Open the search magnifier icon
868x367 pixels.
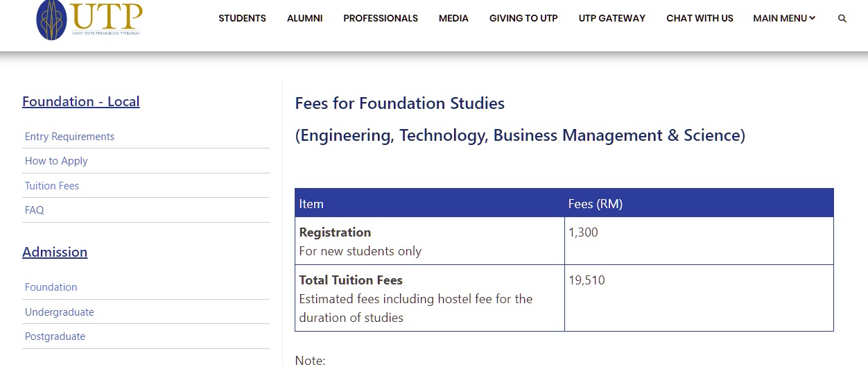point(842,19)
